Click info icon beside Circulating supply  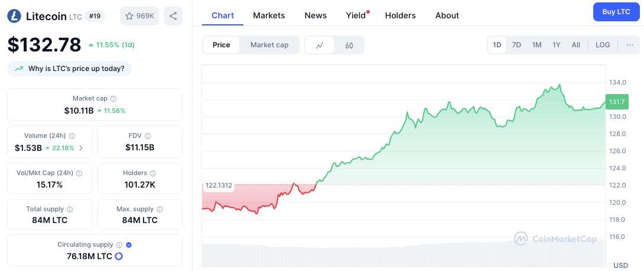click(119, 245)
